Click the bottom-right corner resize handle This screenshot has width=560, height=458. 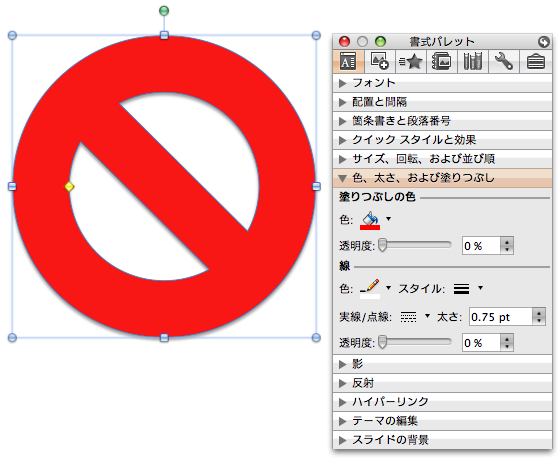[x=316, y=338]
